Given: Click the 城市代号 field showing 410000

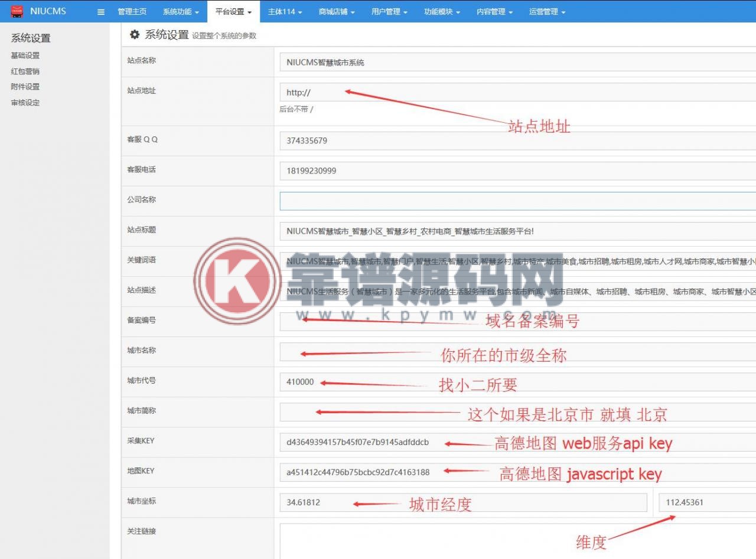Looking at the screenshot, I should coord(518,382).
